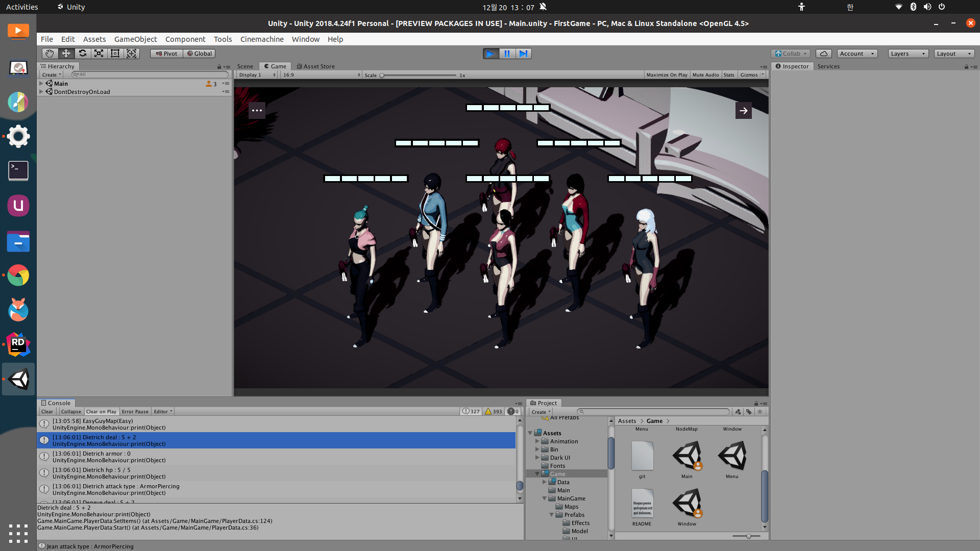
Task: Toggle Stats overlay in Game view
Action: coord(729,75)
